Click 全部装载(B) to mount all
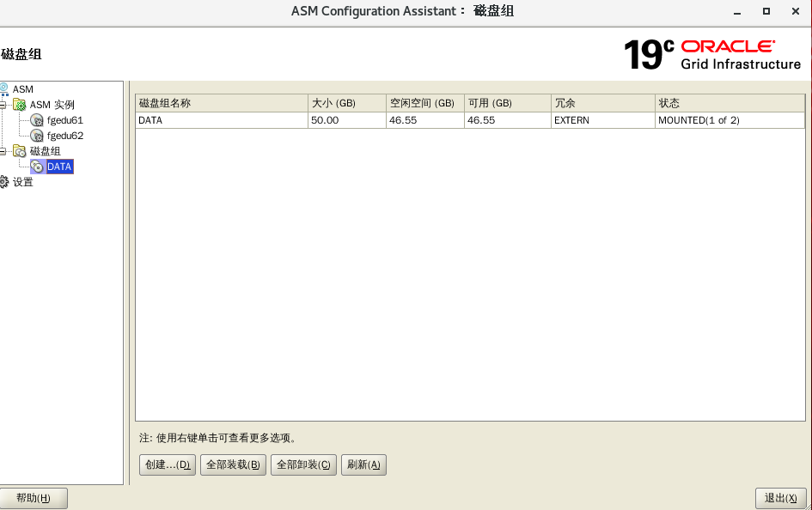 233,464
